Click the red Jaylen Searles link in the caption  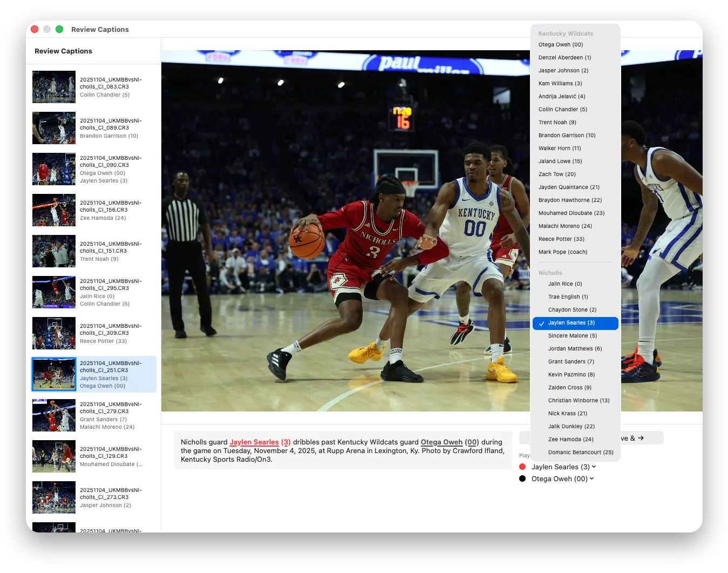click(254, 442)
